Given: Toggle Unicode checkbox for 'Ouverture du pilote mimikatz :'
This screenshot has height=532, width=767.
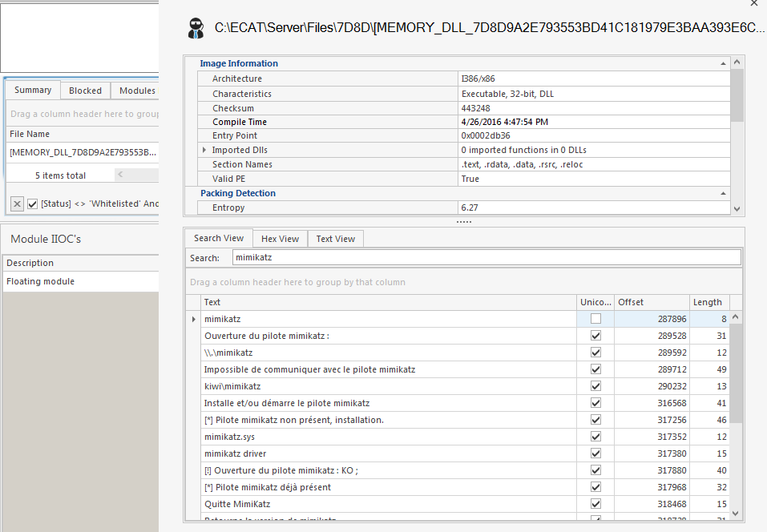Looking at the screenshot, I should (595, 336).
